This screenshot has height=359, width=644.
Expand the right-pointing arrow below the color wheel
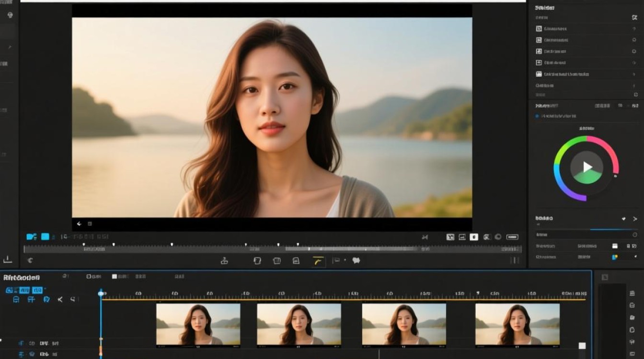pos(635,219)
